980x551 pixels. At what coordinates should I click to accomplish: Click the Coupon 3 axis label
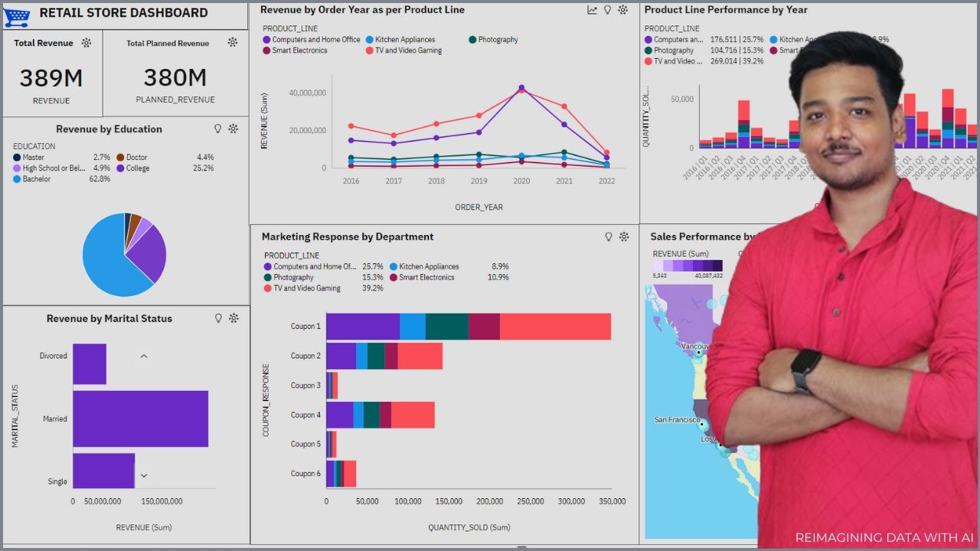coord(305,386)
